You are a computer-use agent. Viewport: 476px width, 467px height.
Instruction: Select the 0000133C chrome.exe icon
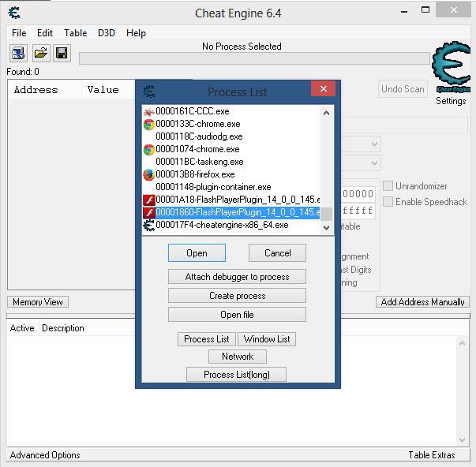click(148, 125)
